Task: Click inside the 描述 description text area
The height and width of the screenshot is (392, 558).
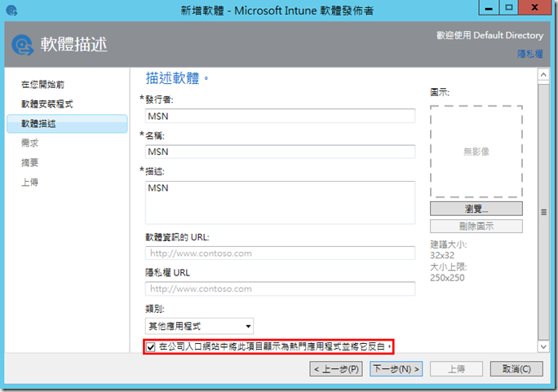Action: click(280, 202)
